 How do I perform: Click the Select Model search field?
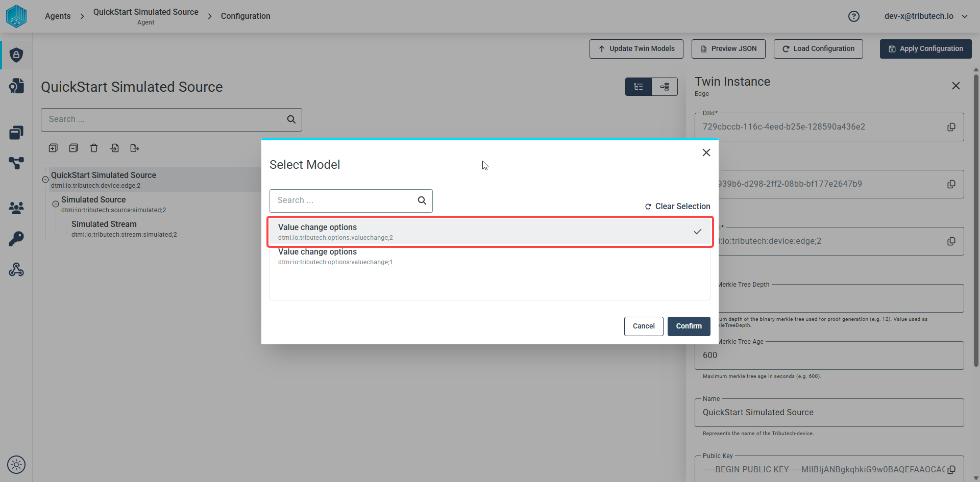point(351,201)
